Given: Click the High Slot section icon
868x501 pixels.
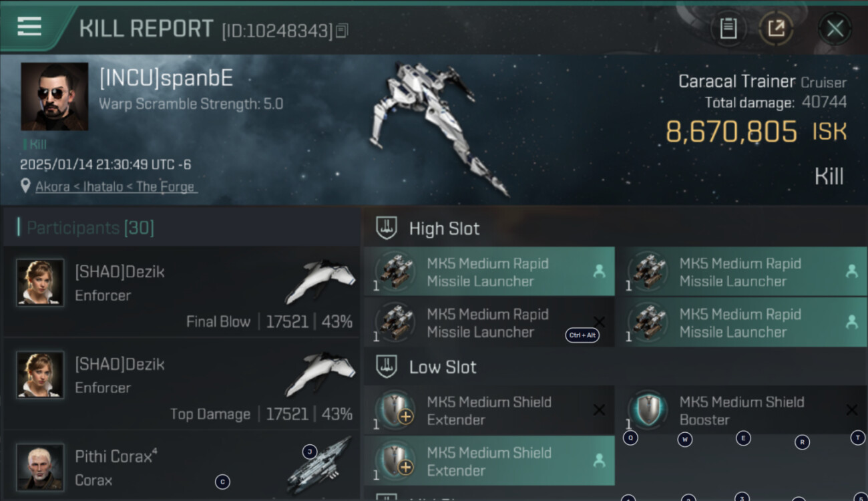Looking at the screenshot, I should (x=386, y=228).
